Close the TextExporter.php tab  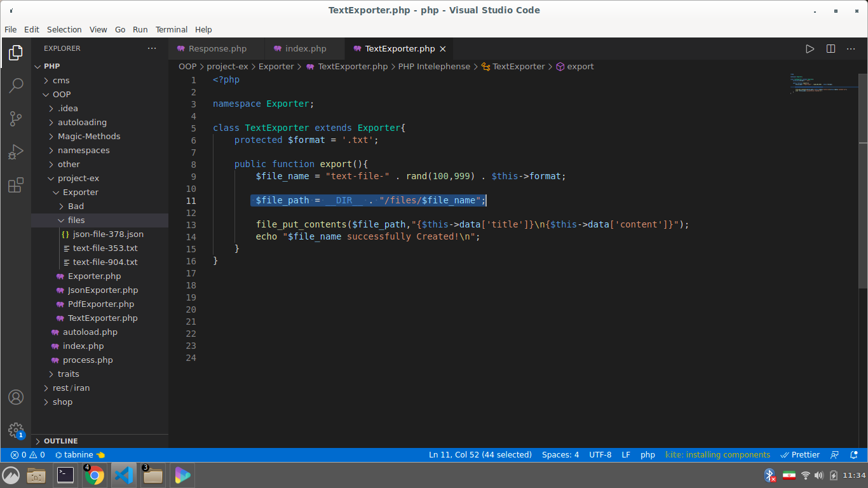click(x=443, y=49)
